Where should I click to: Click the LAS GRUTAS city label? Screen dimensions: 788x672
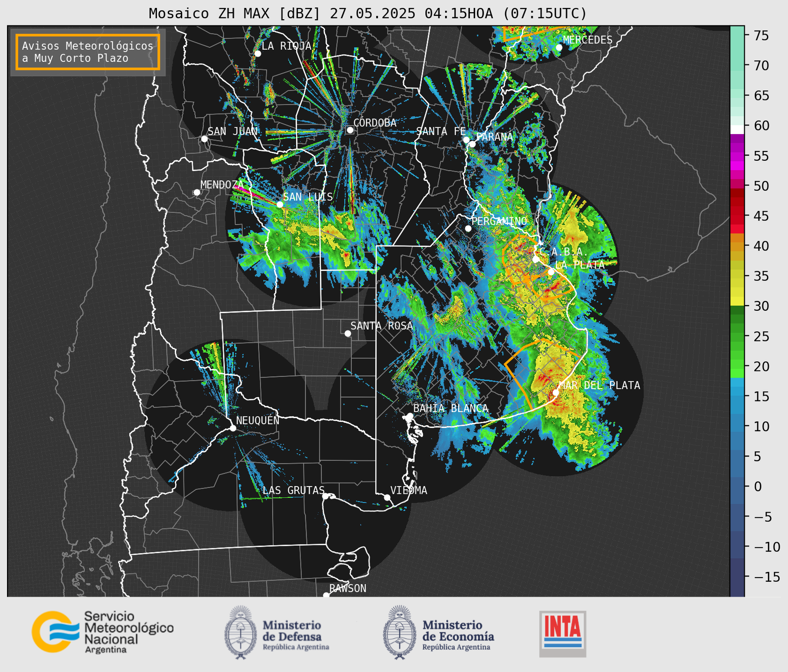pos(293,490)
